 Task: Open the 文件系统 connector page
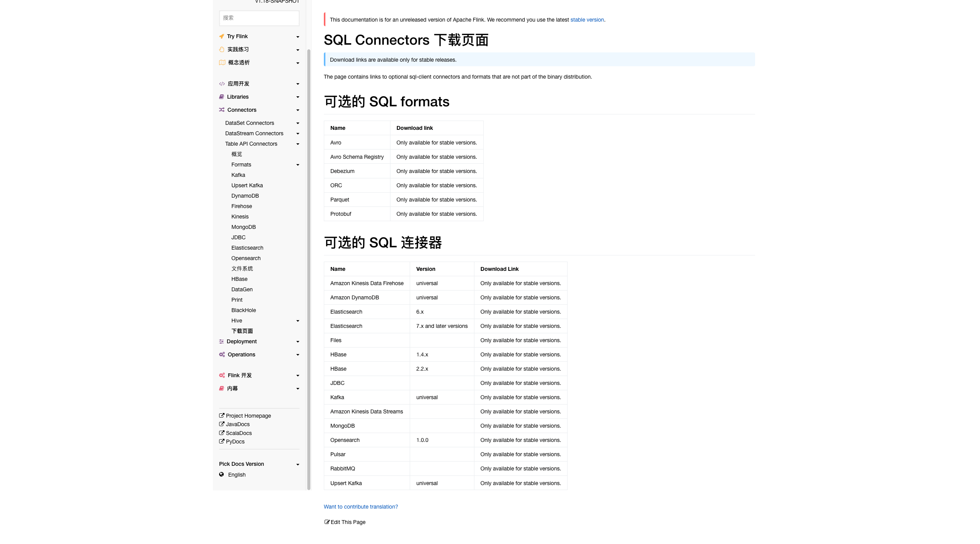click(242, 269)
